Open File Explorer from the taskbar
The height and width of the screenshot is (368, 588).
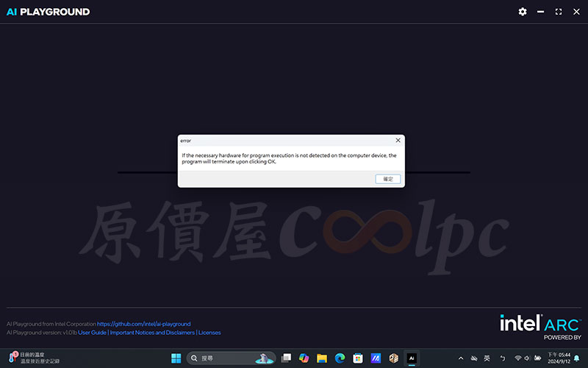tap(322, 358)
